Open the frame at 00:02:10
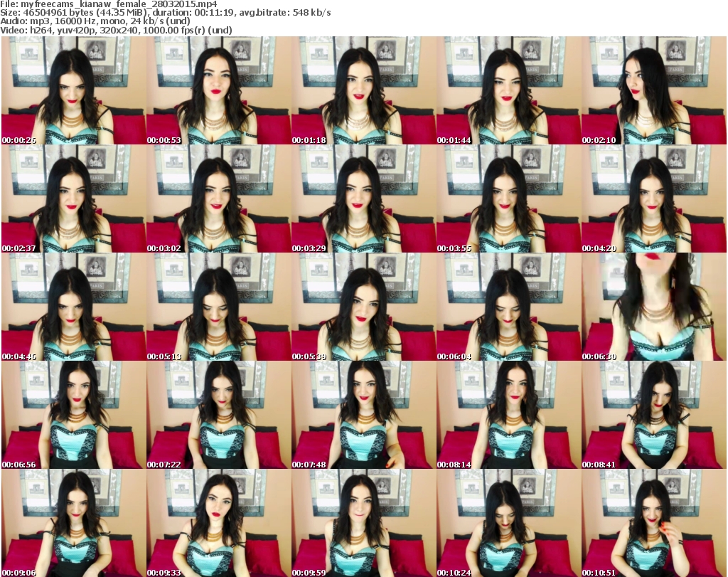Image resolution: width=728 pixels, height=577 pixels. point(654,90)
